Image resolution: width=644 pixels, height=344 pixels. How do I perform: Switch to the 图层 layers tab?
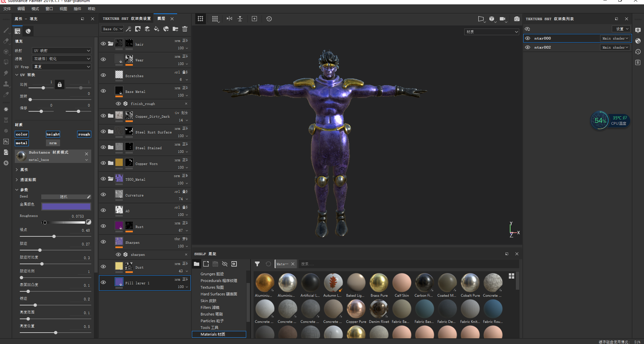click(x=161, y=19)
